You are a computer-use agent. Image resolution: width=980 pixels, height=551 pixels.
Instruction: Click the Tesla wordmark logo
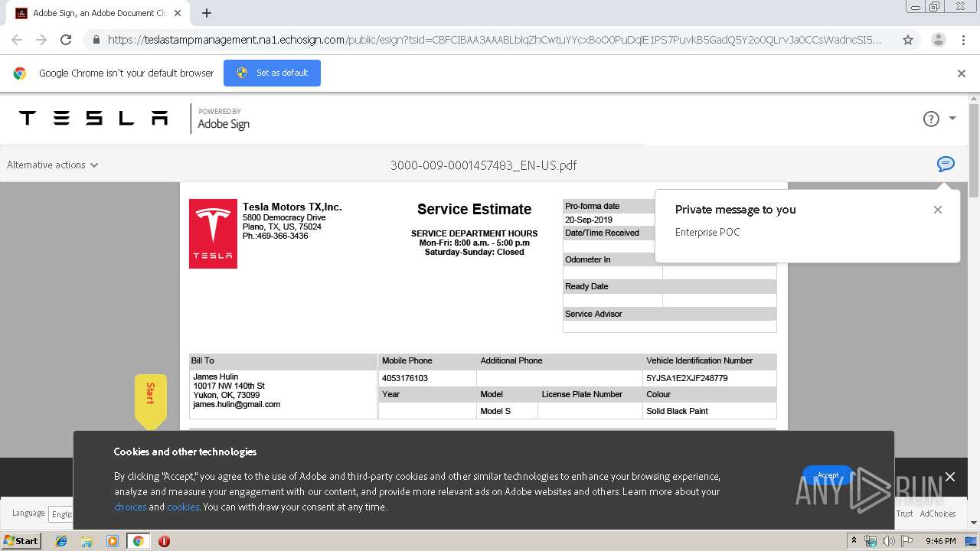(93, 118)
